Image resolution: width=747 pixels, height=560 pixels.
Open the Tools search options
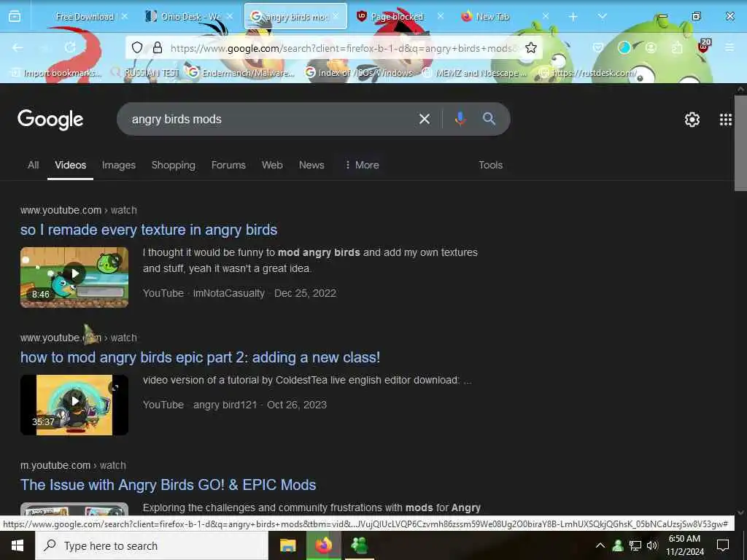[x=491, y=166]
